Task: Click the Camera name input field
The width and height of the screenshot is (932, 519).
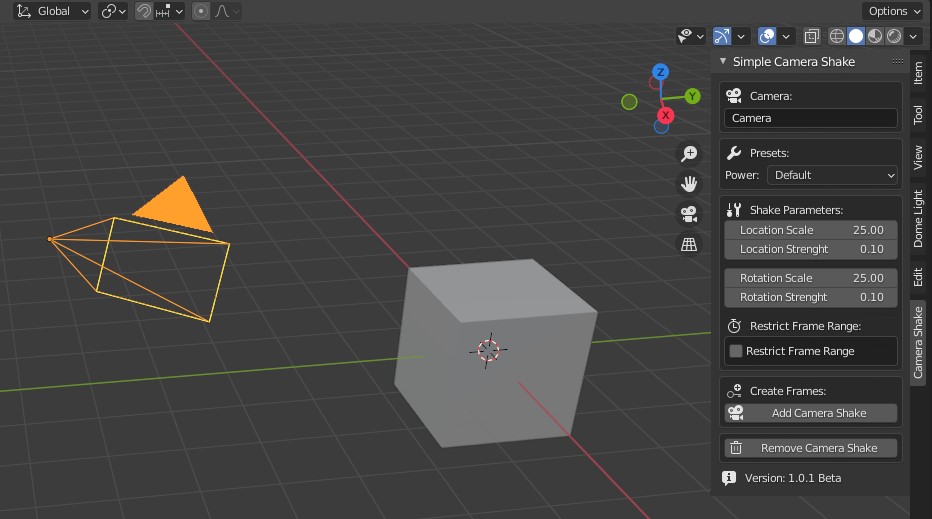Action: click(811, 118)
